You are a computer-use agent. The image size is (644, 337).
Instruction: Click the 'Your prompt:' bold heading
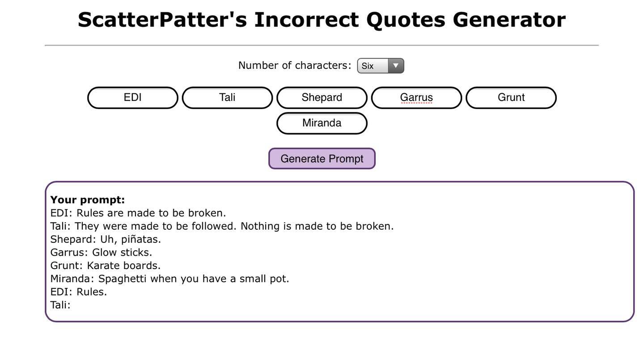(x=88, y=200)
